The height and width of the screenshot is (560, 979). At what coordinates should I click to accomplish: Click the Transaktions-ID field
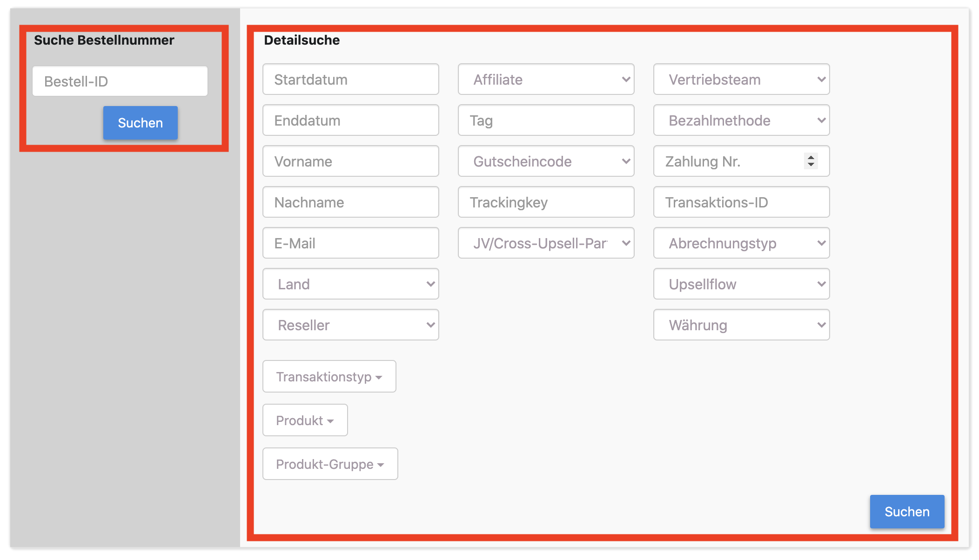741,202
